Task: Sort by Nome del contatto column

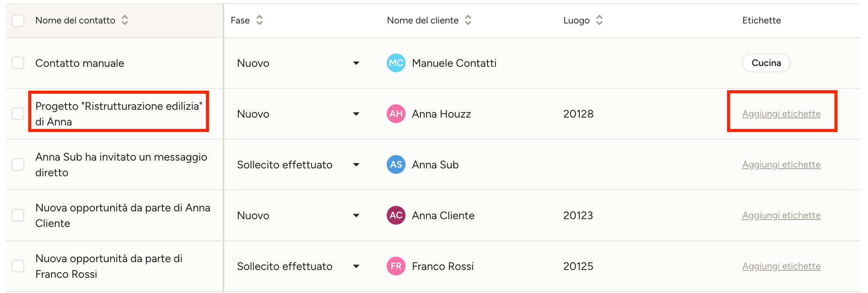Action: (125, 20)
